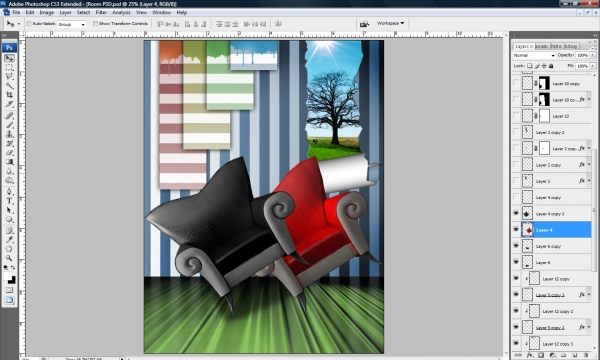Switch to the Channels tab
The image size is (600, 360).
click(542, 46)
